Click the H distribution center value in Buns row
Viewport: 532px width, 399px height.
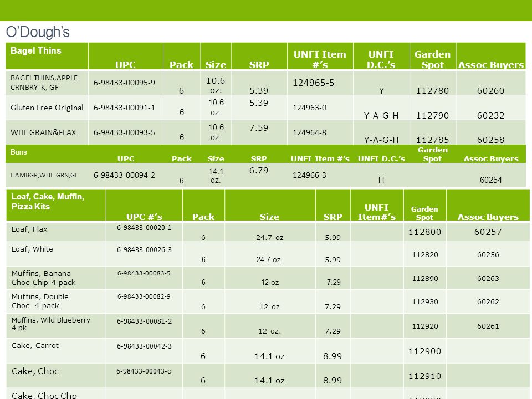381,180
